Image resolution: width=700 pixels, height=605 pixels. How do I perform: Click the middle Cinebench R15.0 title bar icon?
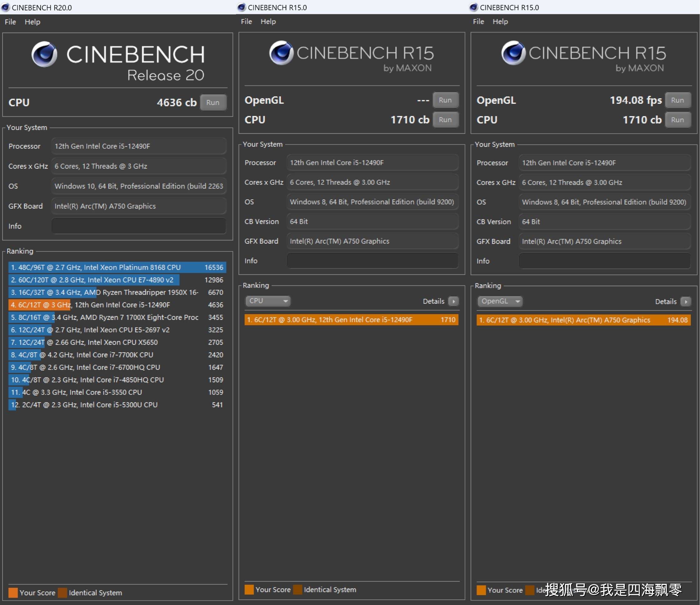coord(242,7)
